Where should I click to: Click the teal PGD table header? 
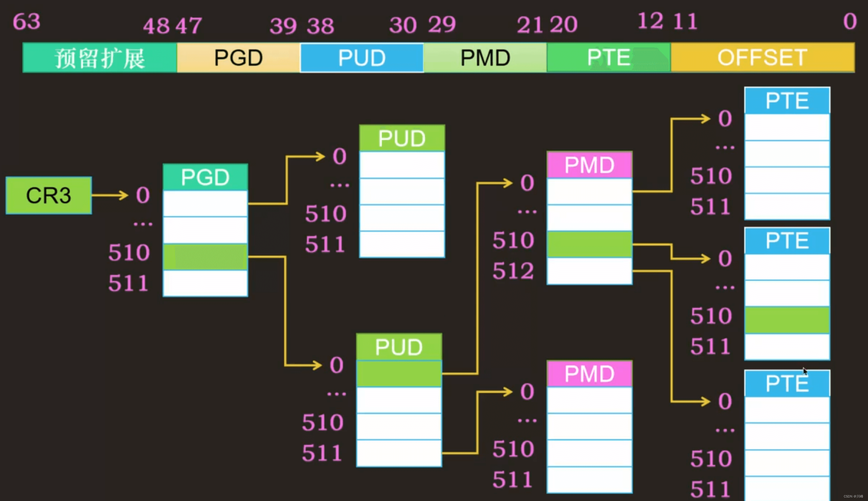click(205, 177)
